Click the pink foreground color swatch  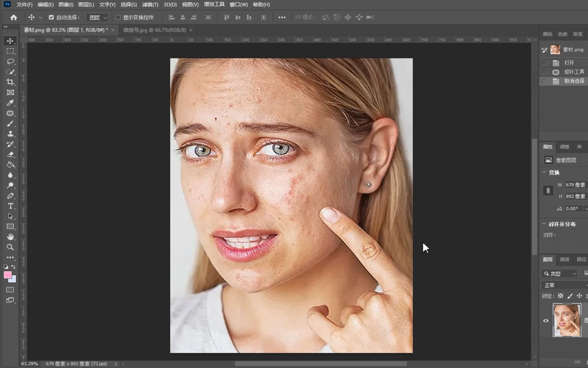click(x=7, y=275)
